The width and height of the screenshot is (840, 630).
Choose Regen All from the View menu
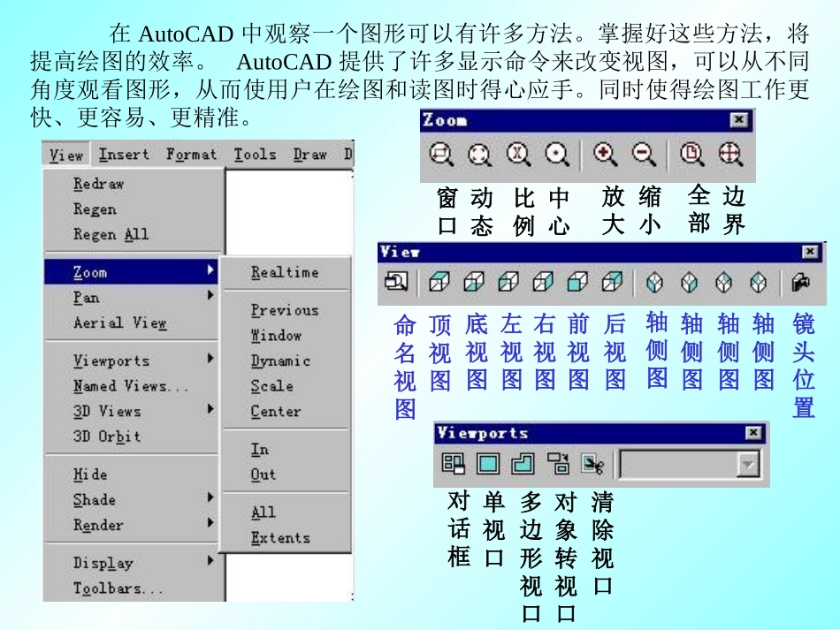(131, 234)
